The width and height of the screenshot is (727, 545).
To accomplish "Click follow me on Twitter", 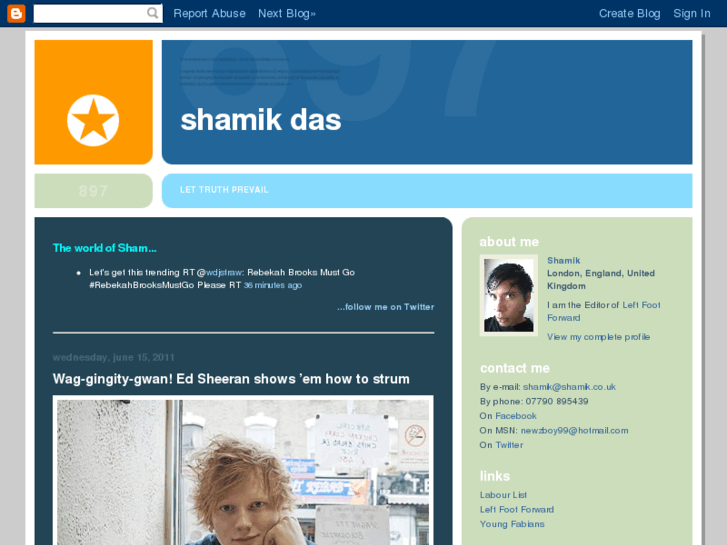I will coord(386,307).
